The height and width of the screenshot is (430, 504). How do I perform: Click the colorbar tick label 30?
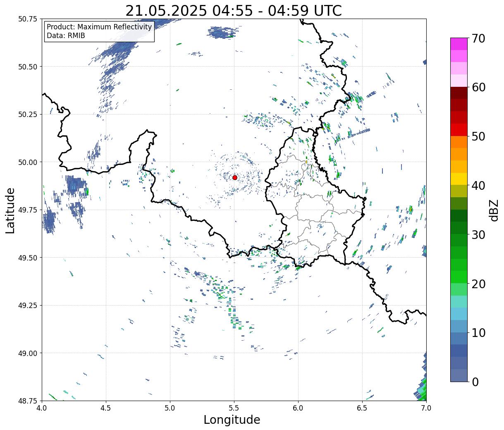(x=478, y=234)
